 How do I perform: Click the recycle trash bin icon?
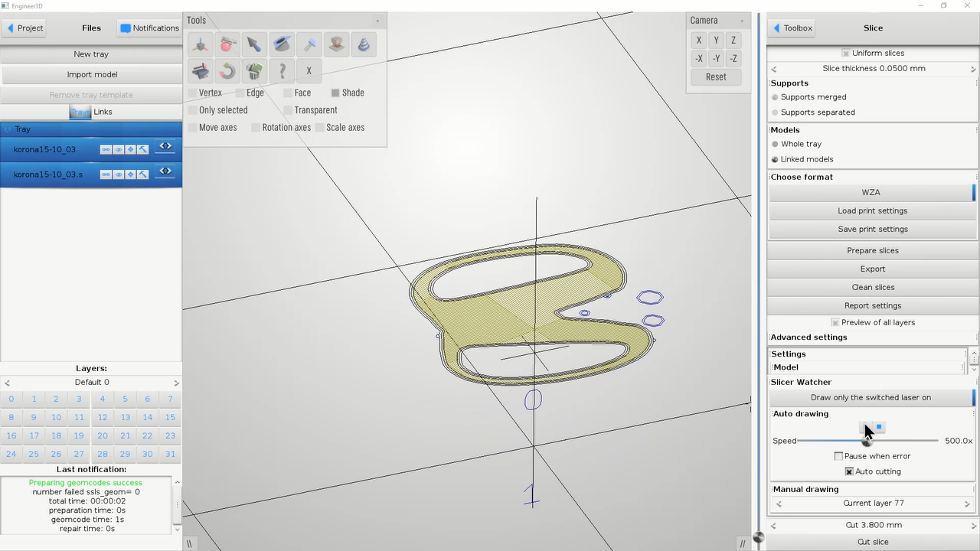(x=254, y=71)
